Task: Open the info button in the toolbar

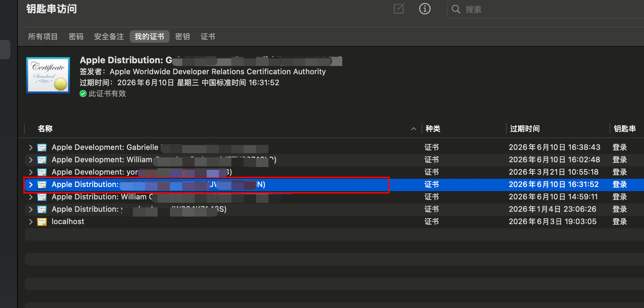Action: [x=425, y=9]
